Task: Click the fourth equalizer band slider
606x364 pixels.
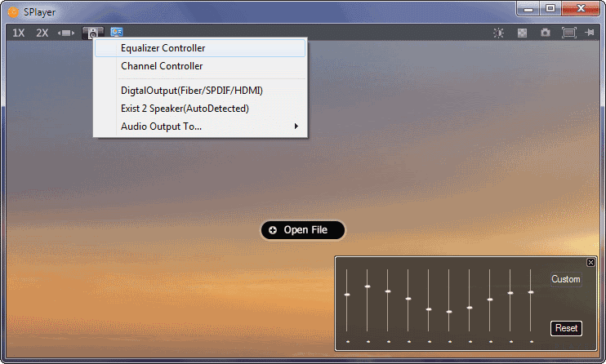Action: (x=408, y=299)
